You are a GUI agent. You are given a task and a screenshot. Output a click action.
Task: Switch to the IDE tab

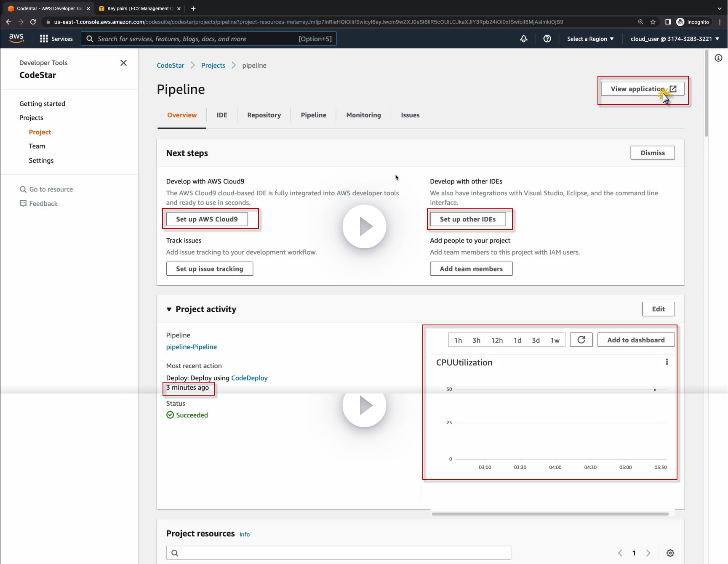pos(222,115)
